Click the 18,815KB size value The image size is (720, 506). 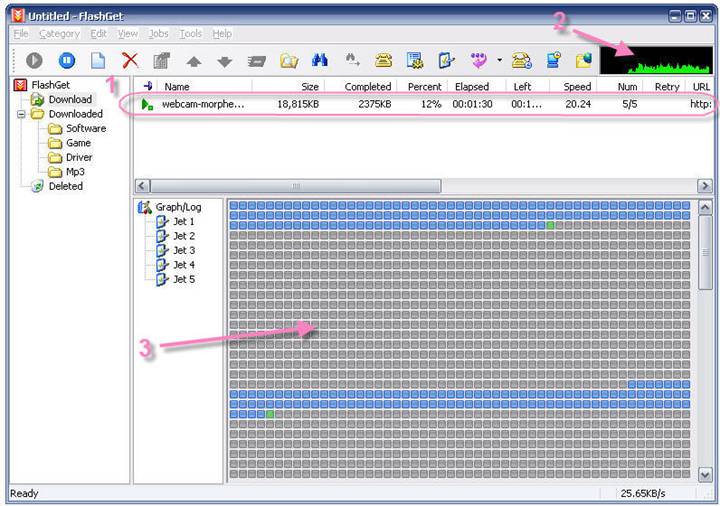click(x=298, y=104)
